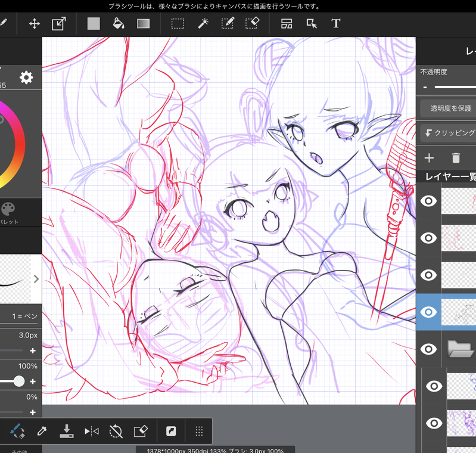Toggle visibility of the highlighted blue layer
Image resolution: width=476 pixels, height=453 pixels.
428,312
